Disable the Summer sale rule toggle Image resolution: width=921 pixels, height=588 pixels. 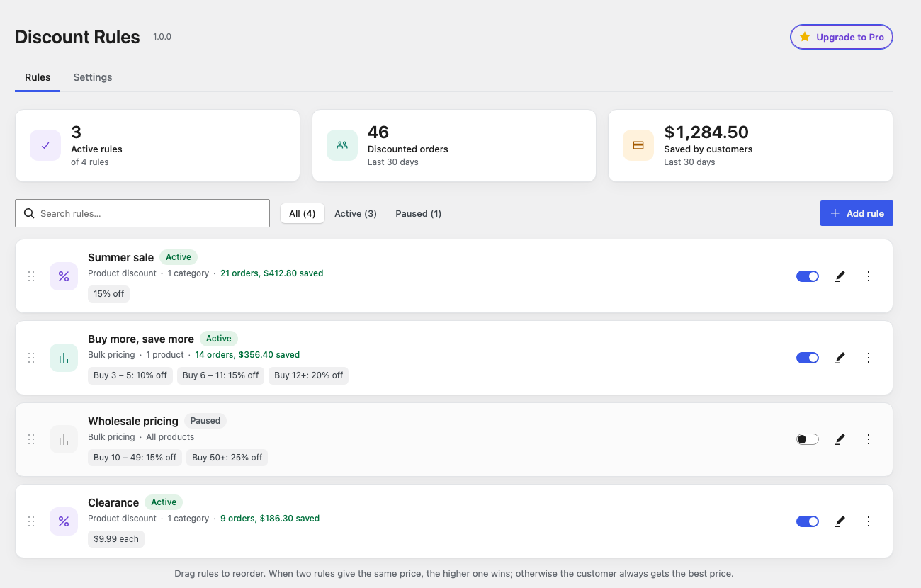coord(808,276)
